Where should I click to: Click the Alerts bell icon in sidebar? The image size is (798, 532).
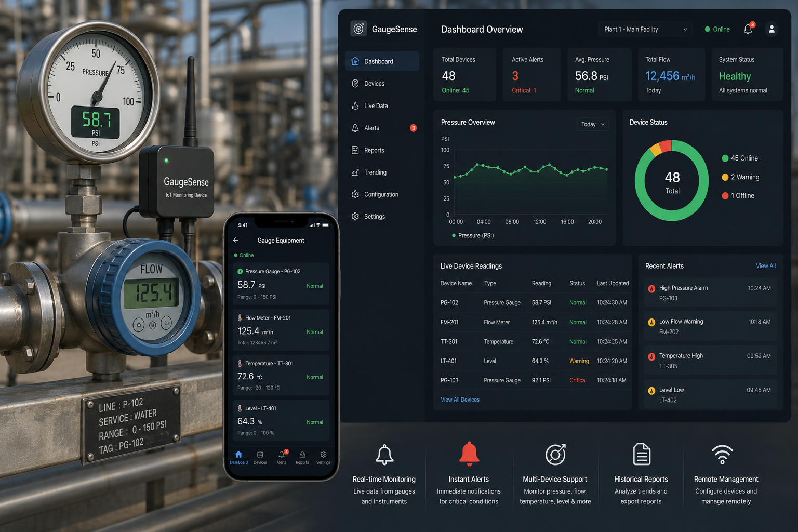[x=355, y=128]
